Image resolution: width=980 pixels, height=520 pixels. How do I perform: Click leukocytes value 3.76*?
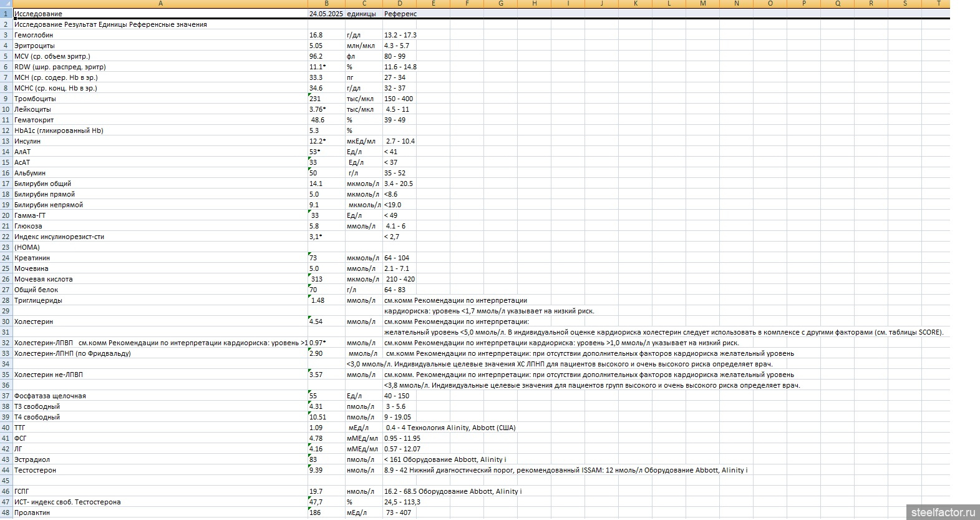tap(326, 109)
